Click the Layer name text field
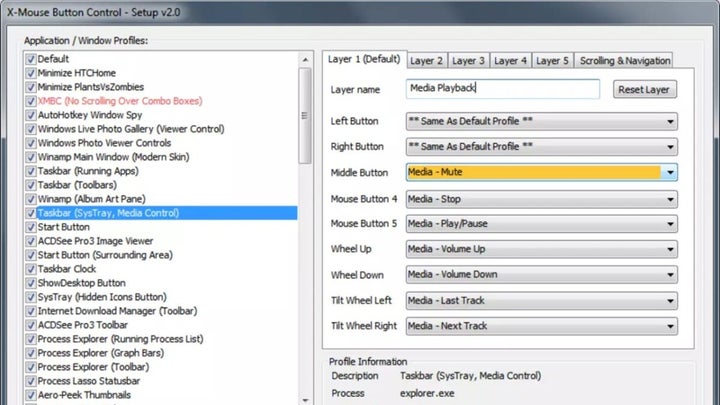The width and height of the screenshot is (720, 405). 502,89
